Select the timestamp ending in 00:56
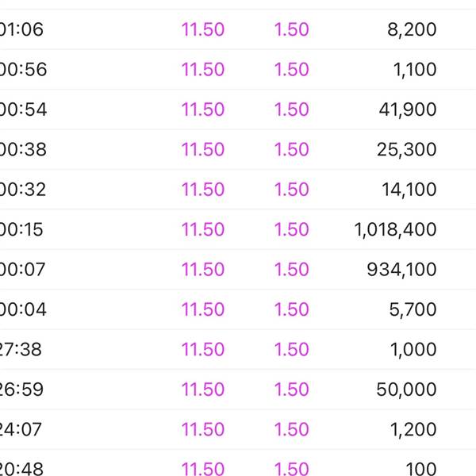This screenshot has width=476, height=476. click(x=24, y=70)
